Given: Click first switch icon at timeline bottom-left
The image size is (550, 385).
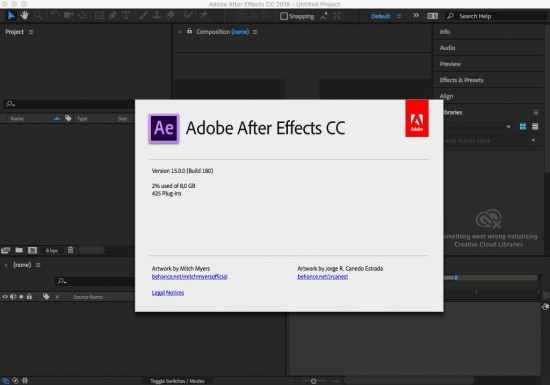Looking at the screenshot, I should [x=5, y=380].
